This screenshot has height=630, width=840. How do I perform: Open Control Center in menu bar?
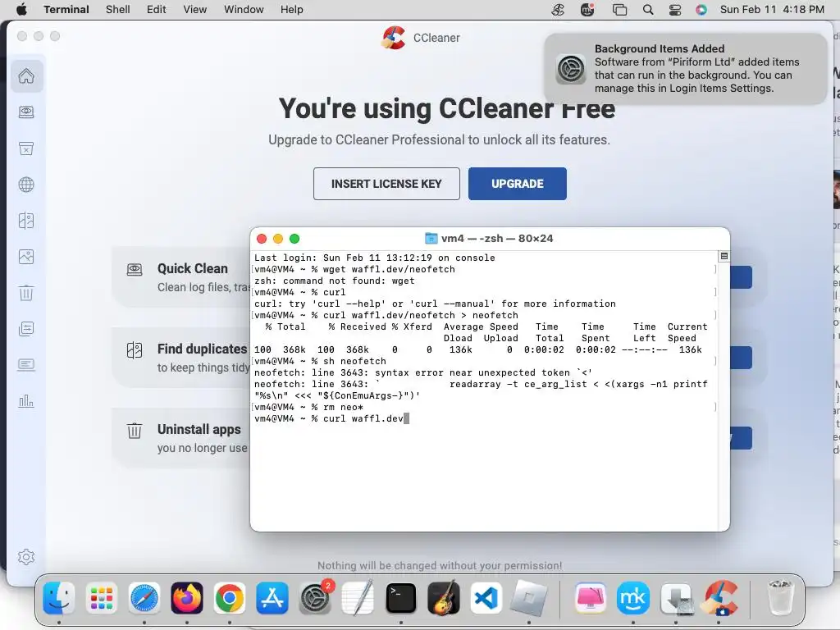click(x=675, y=10)
